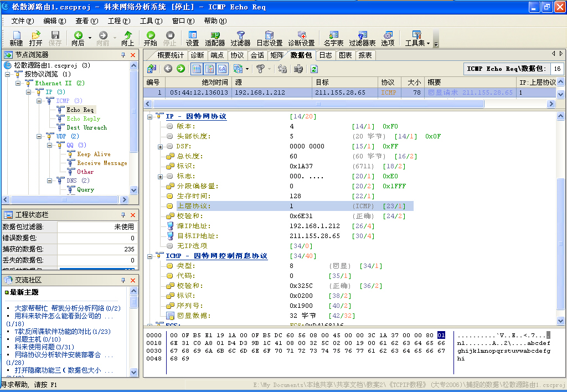Toggle the packet list view button

pos(197,69)
